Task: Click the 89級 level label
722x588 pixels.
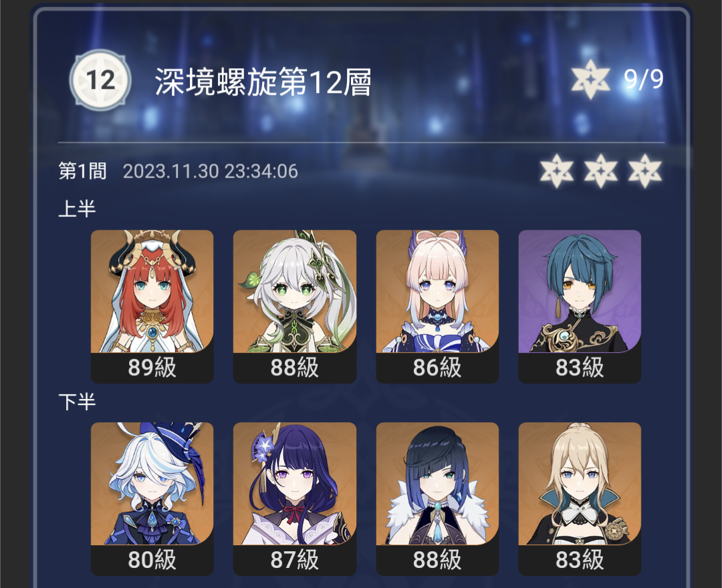Action: point(152,367)
